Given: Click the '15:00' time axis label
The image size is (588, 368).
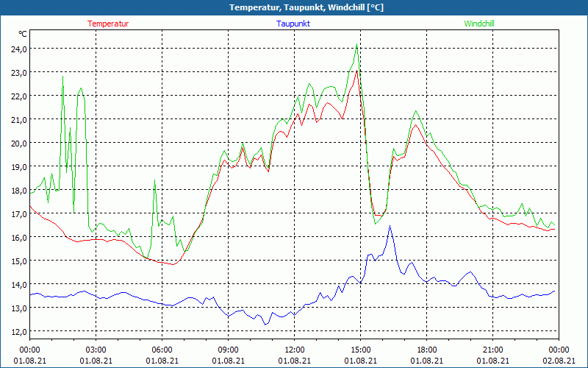Looking at the screenshot, I should point(360,350).
